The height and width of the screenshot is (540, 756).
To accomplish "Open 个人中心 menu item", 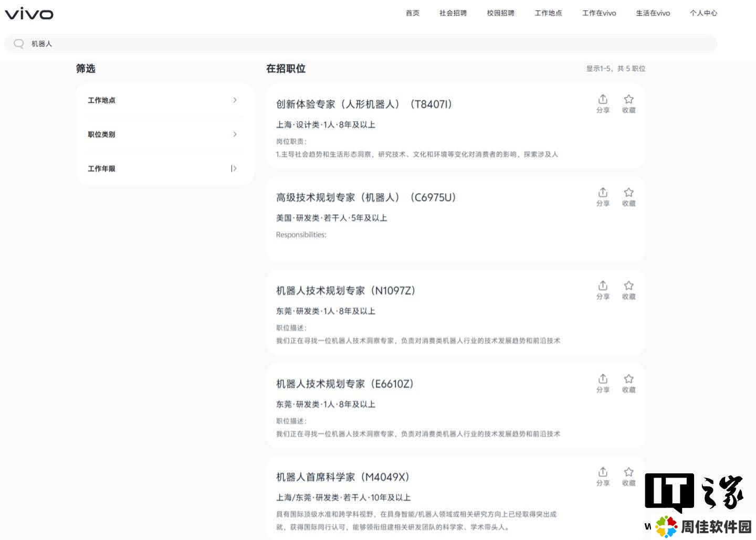I will point(703,13).
